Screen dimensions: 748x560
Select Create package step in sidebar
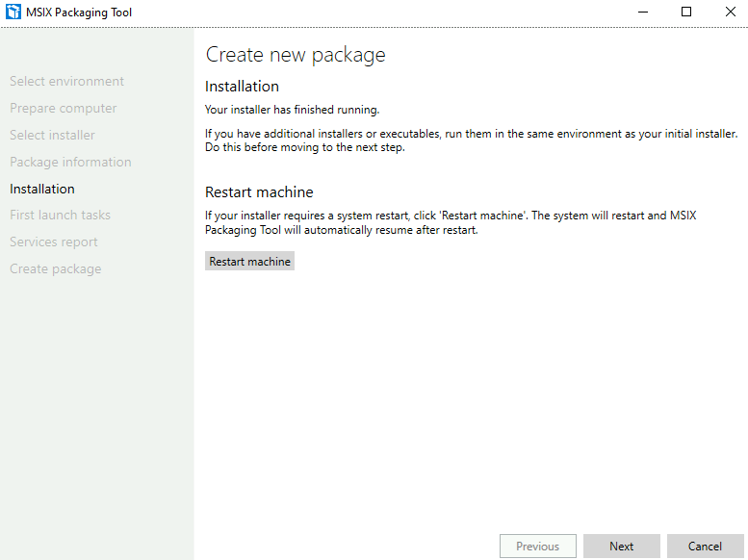point(55,269)
